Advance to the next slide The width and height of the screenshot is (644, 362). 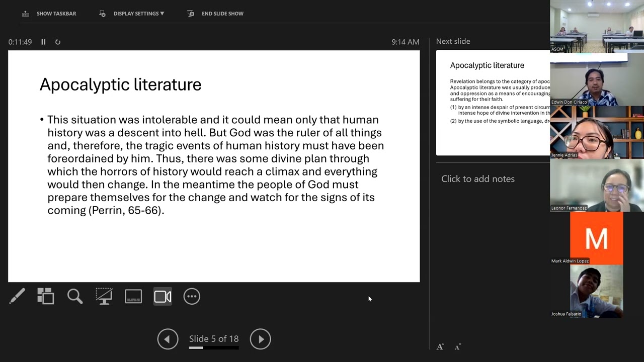[261, 339]
